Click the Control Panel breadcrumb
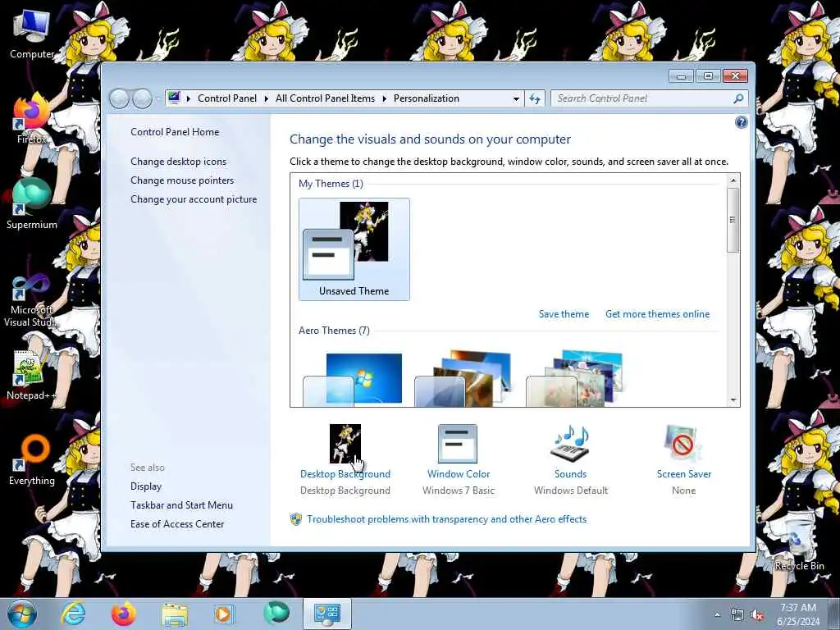Viewport: 840px width, 630px height. point(227,98)
